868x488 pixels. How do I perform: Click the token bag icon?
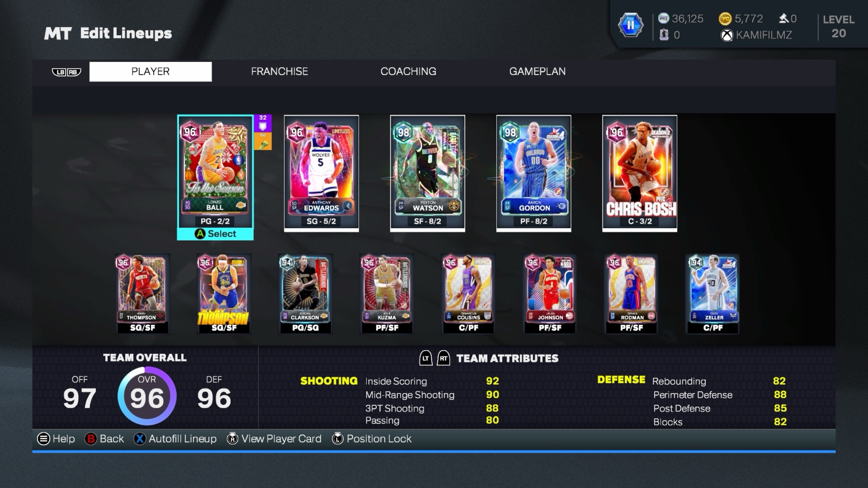(x=664, y=35)
